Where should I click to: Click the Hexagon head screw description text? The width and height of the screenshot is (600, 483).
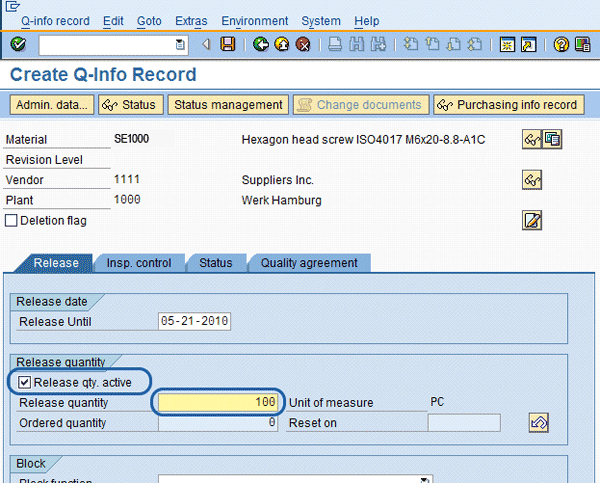coord(364,139)
